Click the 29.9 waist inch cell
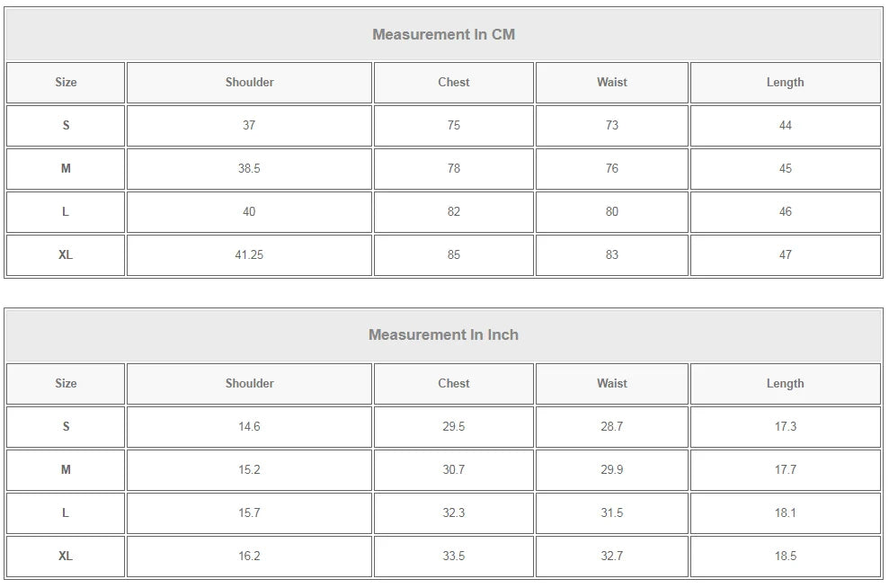 pyautogui.click(x=612, y=470)
